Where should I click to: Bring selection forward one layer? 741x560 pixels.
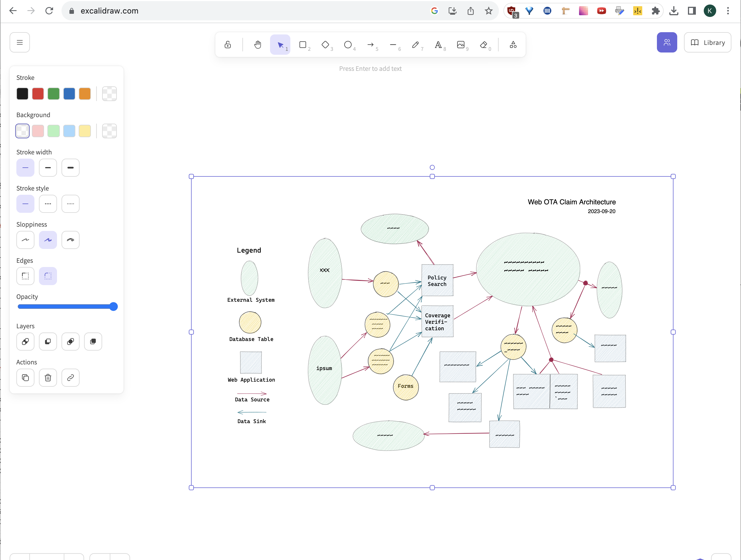click(x=70, y=342)
